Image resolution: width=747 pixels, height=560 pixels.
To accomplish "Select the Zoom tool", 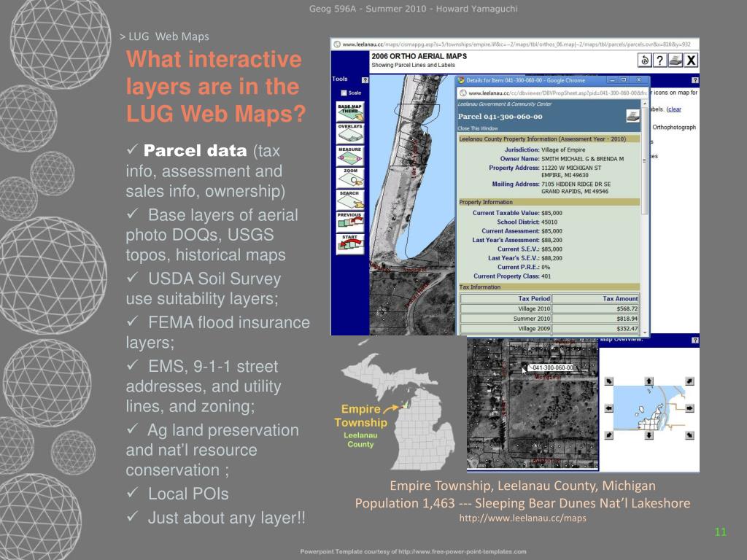I will click(x=350, y=178).
